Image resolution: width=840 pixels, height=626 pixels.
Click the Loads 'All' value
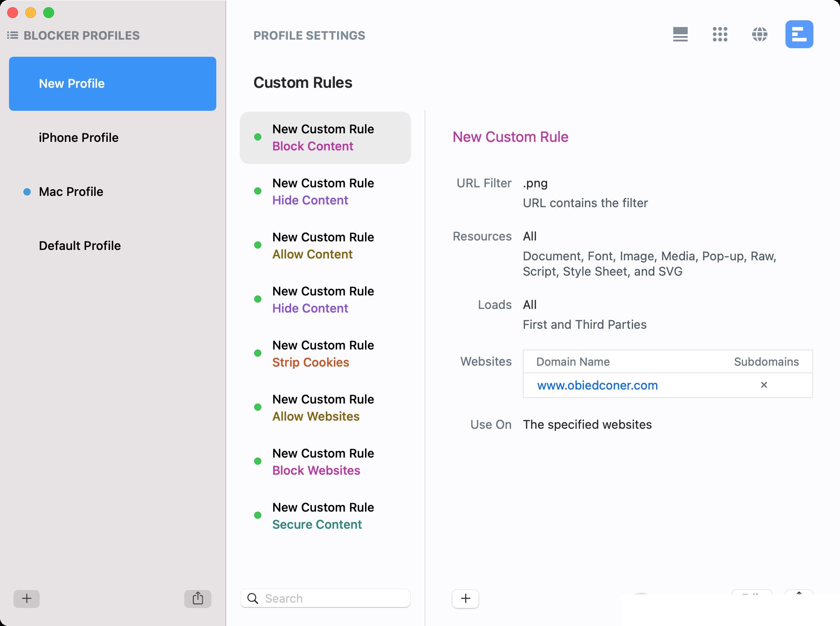530,305
